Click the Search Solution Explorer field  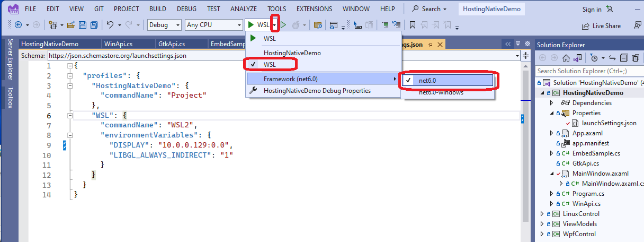tap(589, 71)
